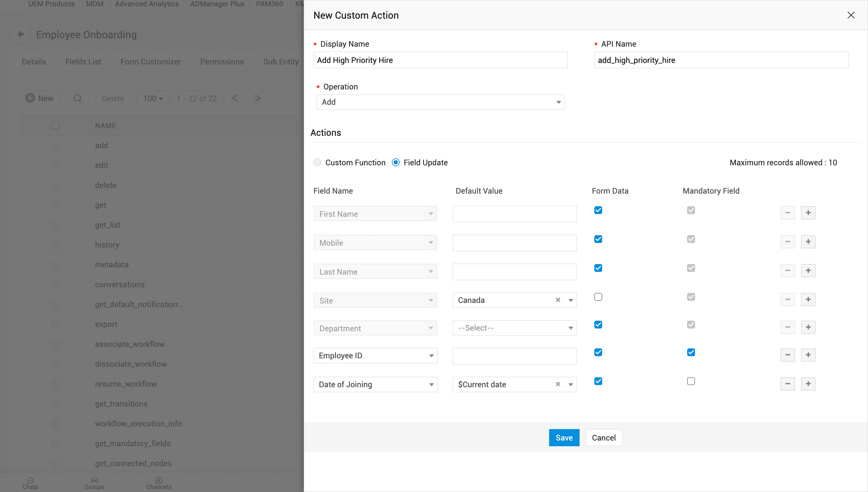Add a row after First Name
The height and width of the screenshot is (492, 868).
click(x=808, y=213)
